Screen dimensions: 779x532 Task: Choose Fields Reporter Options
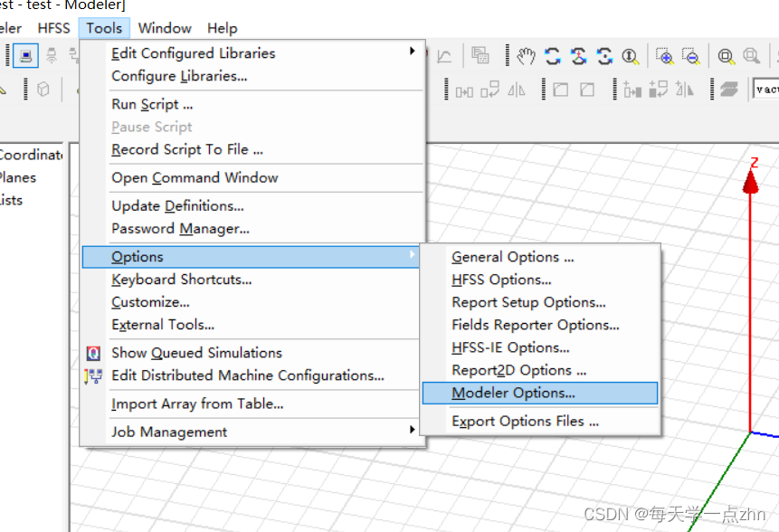tap(536, 325)
